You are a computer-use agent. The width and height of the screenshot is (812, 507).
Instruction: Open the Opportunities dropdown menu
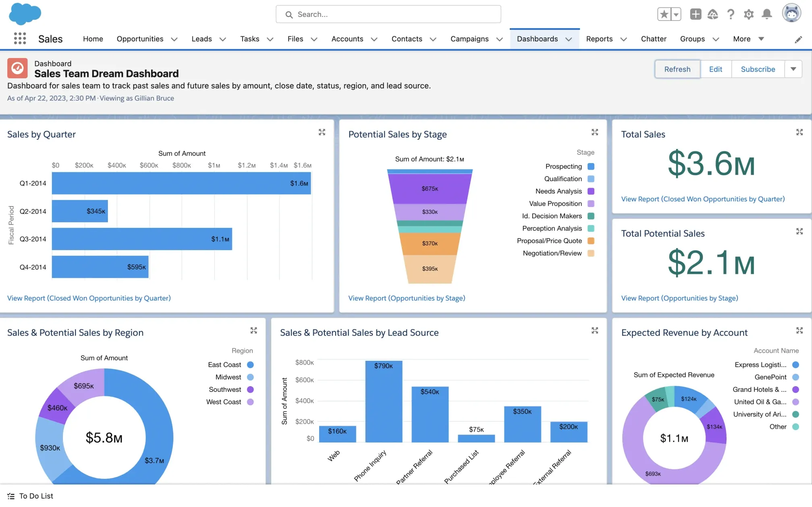(174, 39)
